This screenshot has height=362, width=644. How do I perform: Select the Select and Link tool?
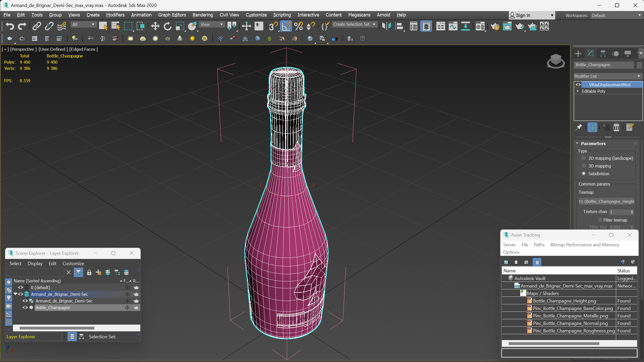[x=37, y=26]
